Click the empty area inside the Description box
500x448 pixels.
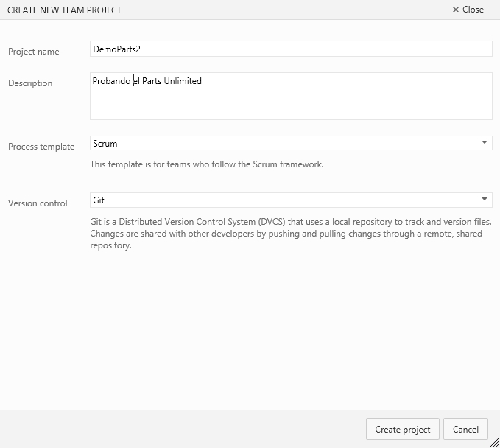(291, 104)
